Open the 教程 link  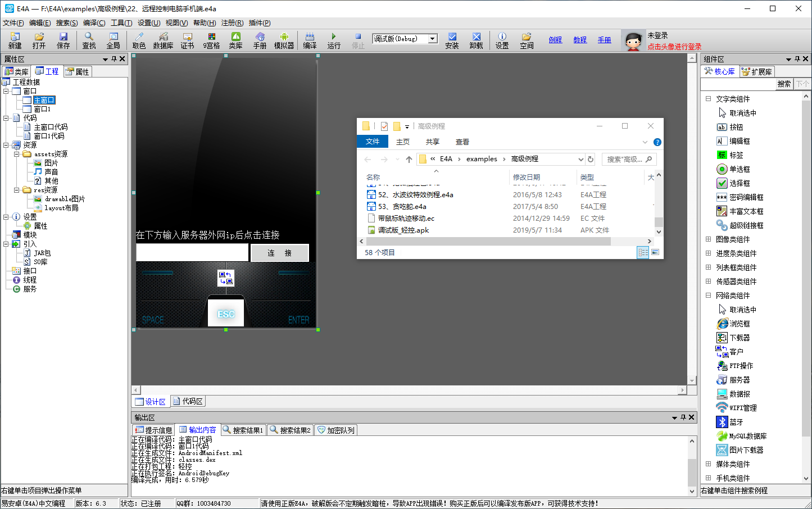coord(580,40)
